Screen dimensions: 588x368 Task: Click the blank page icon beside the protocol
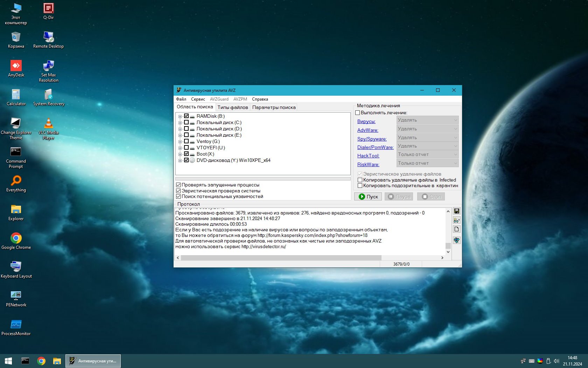click(x=456, y=229)
